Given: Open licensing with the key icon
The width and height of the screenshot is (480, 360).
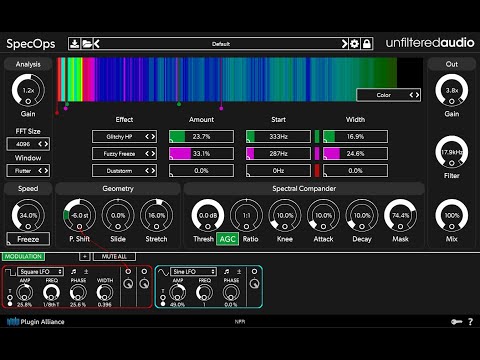Looking at the screenshot, I should click(x=457, y=322).
